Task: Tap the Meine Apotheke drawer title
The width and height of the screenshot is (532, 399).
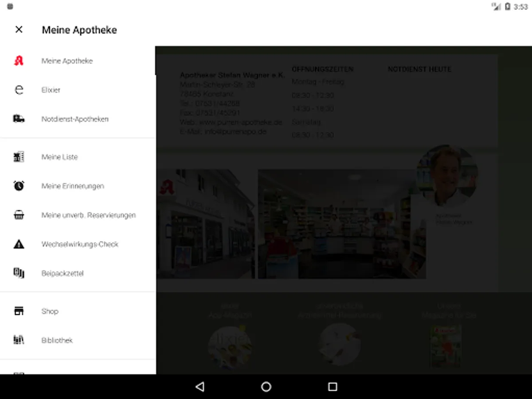Action: coord(79,30)
